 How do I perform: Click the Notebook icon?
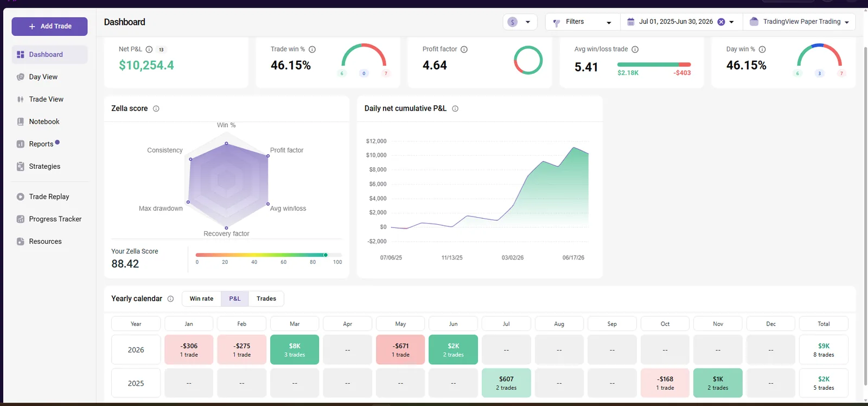[x=21, y=122]
